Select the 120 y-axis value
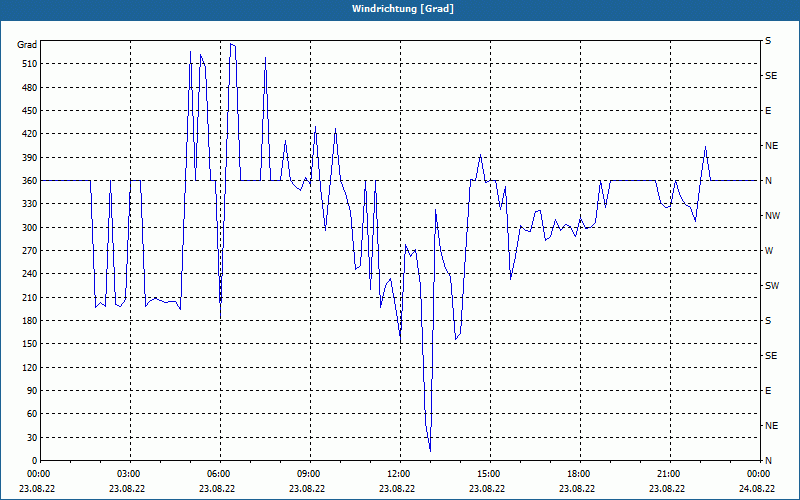This screenshot has height=500, width=800. pyautogui.click(x=30, y=367)
